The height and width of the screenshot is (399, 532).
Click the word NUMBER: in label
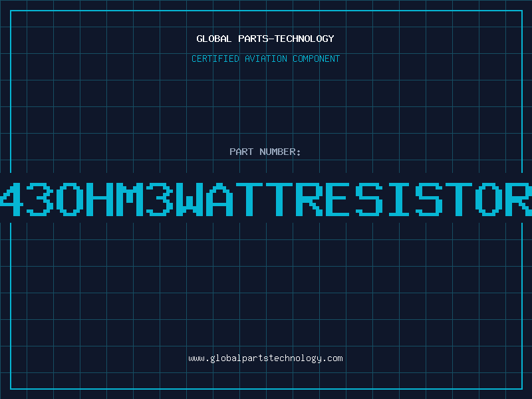[280, 152]
